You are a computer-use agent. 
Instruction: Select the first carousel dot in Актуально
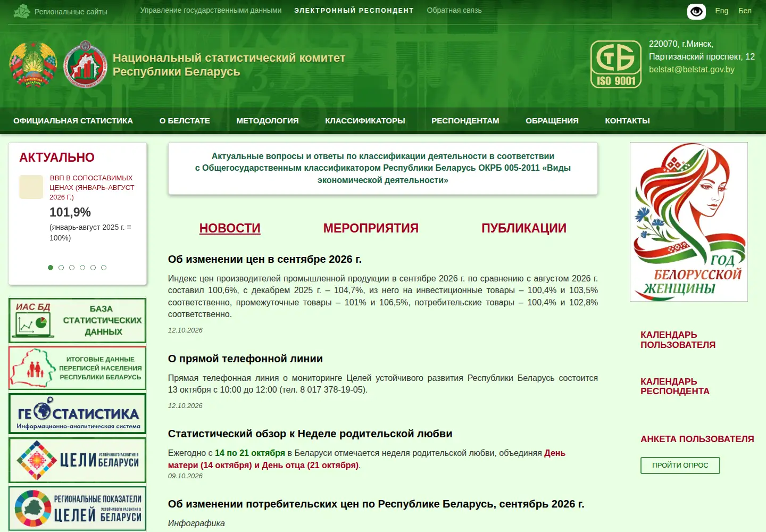pyautogui.click(x=51, y=268)
